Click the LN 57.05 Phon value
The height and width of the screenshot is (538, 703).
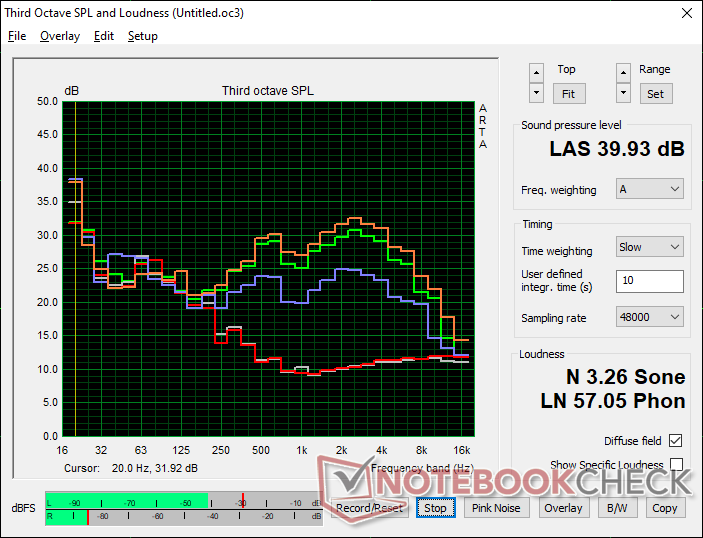pos(613,400)
